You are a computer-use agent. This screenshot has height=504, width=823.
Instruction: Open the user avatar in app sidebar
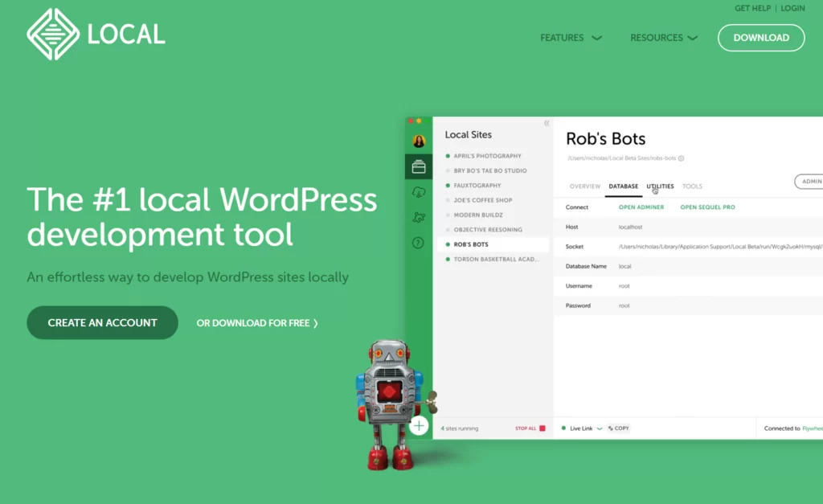coord(419,141)
